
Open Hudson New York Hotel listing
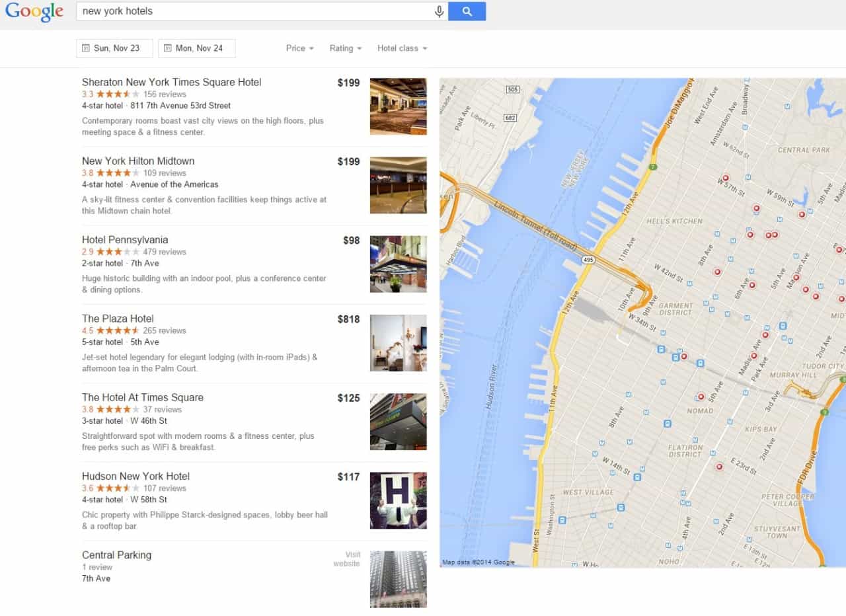(135, 476)
